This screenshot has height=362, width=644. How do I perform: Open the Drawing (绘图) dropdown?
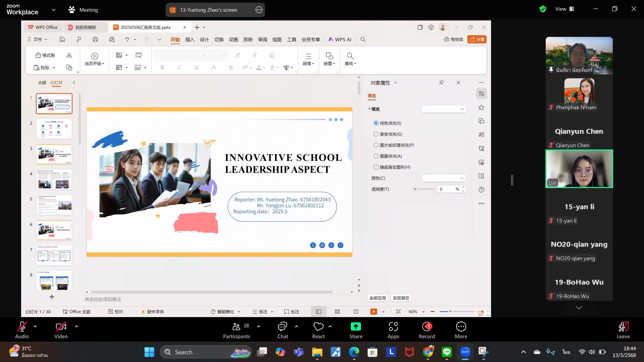pos(329,59)
